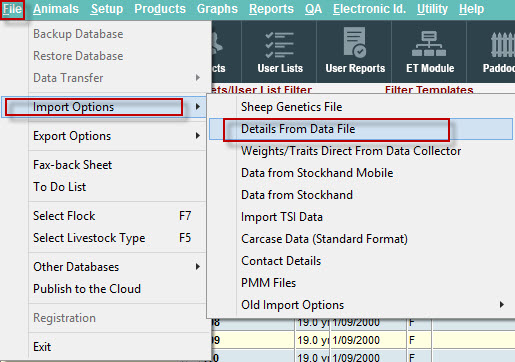Open the Electronic Id. menu
Image resolution: width=515 pixels, height=362 pixels.
point(369,9)
